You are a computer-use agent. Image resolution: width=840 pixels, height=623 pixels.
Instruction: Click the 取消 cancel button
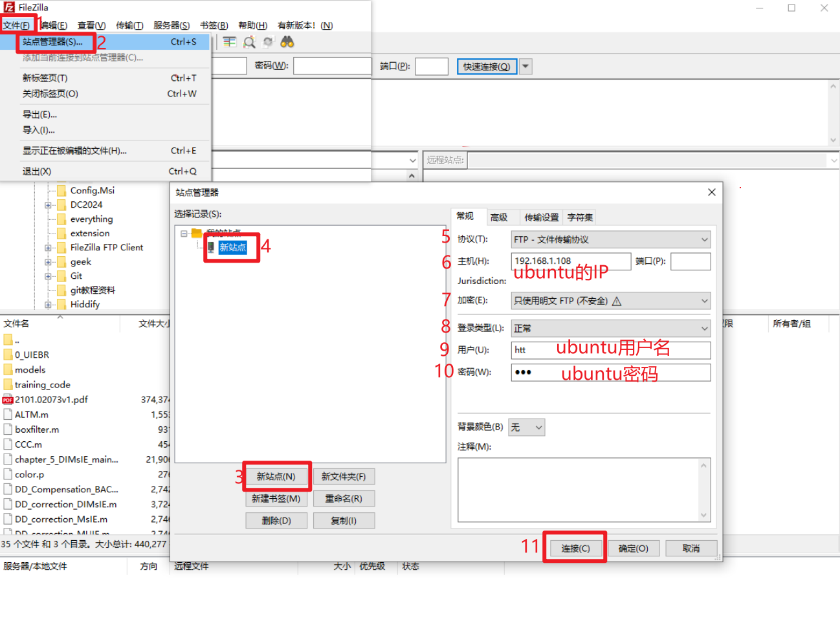click(x=691, y=549)
